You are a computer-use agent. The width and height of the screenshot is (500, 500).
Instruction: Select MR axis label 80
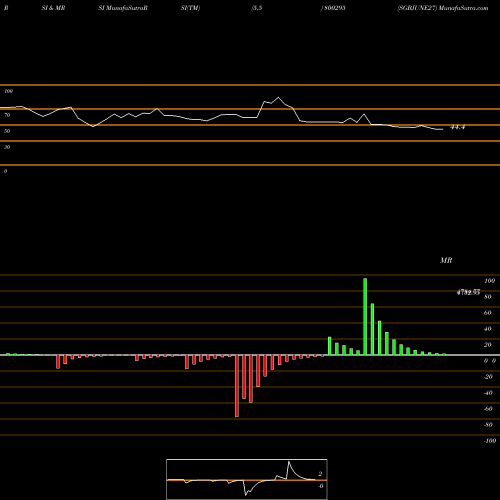[x=488, y=297]
